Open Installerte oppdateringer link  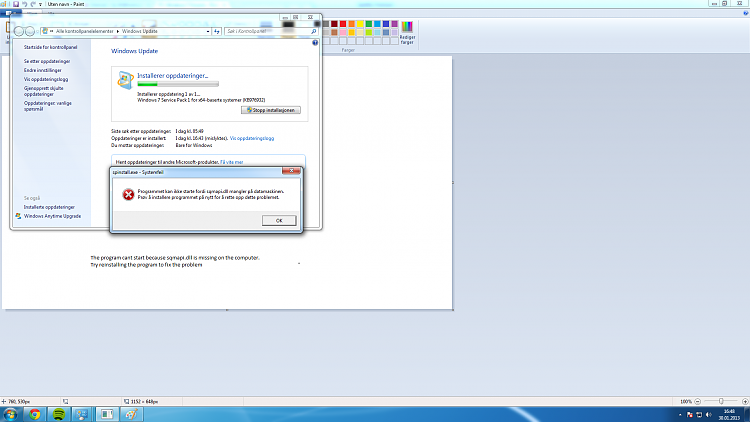(x=49, y=207)
